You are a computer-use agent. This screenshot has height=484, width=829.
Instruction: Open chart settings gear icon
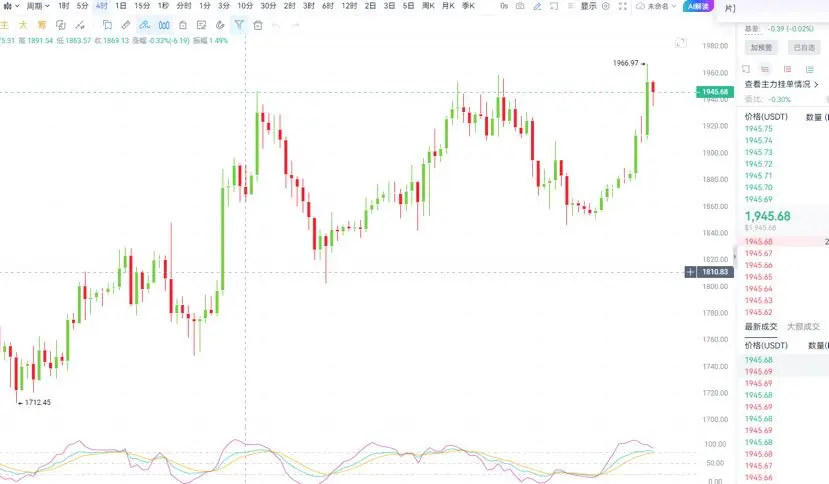click(x=606, y=6)
